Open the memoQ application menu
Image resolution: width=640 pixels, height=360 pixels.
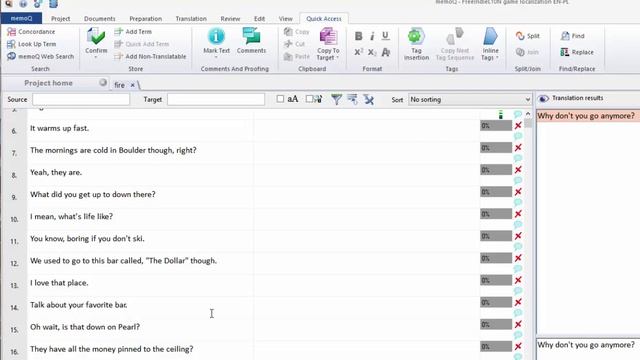(21, 18)
